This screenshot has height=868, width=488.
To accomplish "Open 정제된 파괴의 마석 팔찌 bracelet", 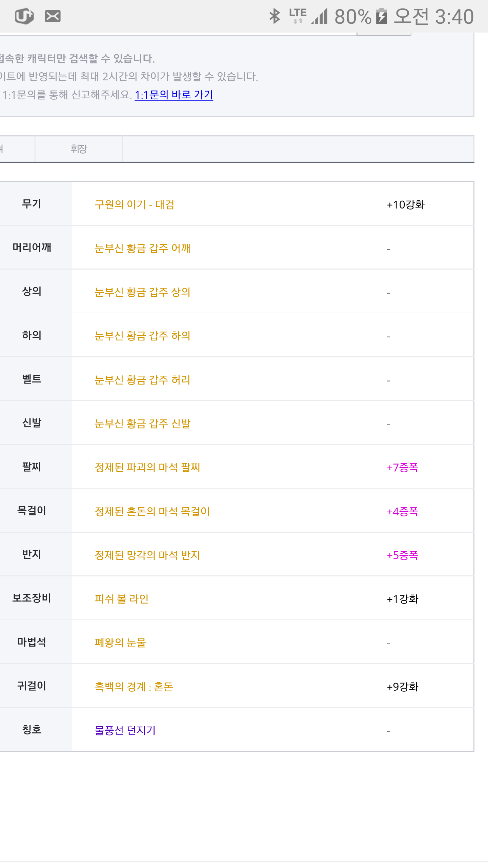I will [x=147, y=467].
